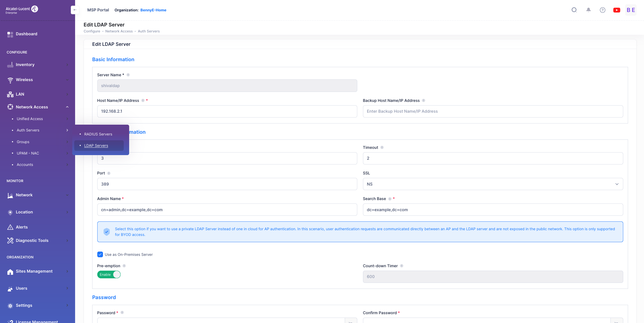
Task: Open Dashboard from the sidebar
Action: point(26,34)
